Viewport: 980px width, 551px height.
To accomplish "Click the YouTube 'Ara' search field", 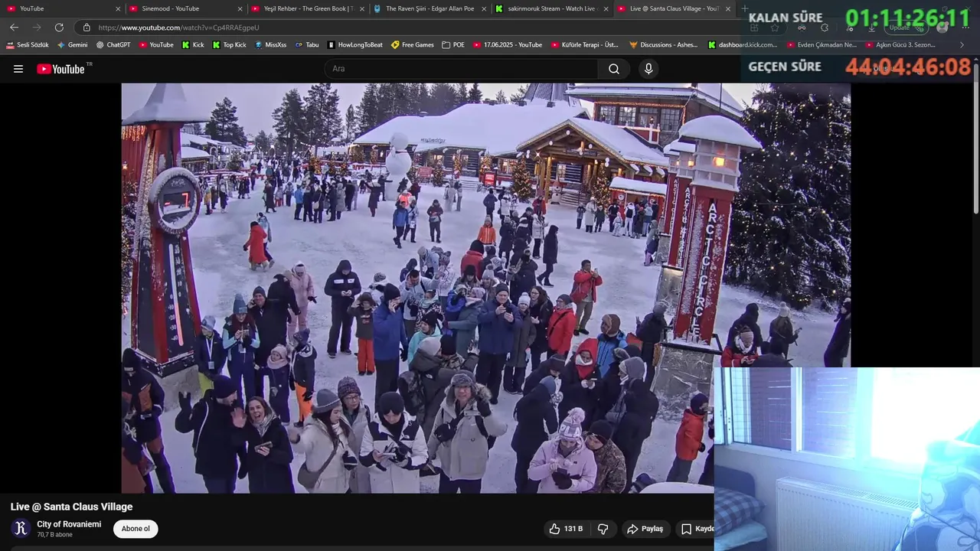I will click(462, 69).
